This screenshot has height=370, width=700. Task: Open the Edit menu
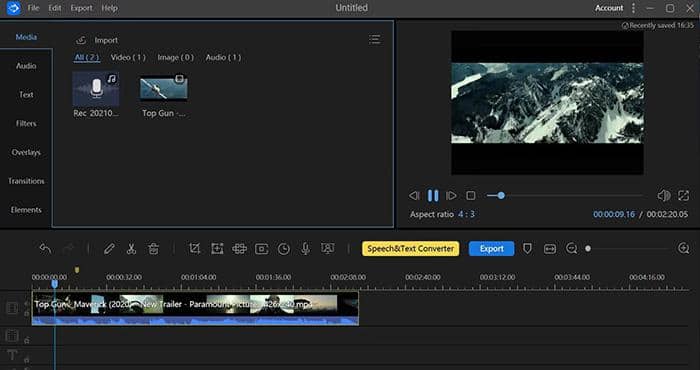[x=54, y=8]
